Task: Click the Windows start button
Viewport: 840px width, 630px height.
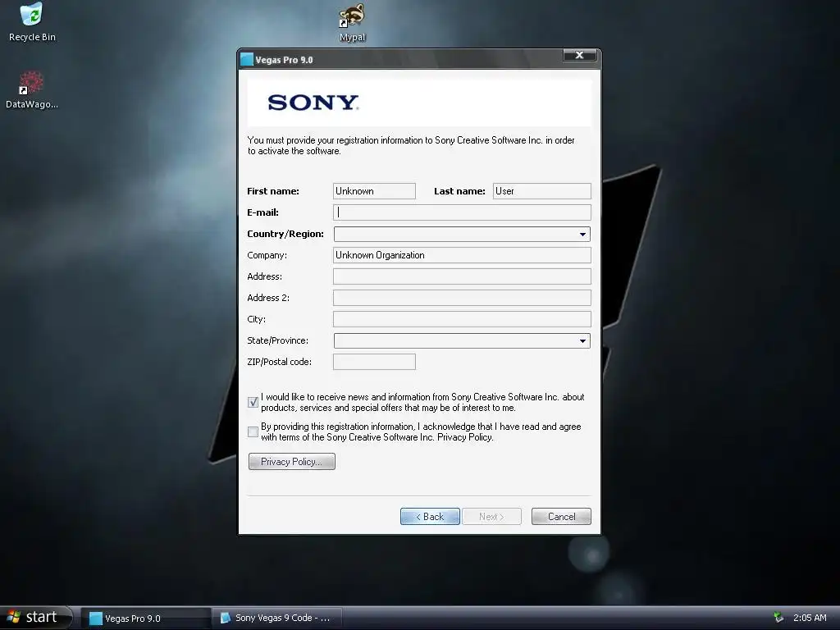Action: (x=34, y=617)
